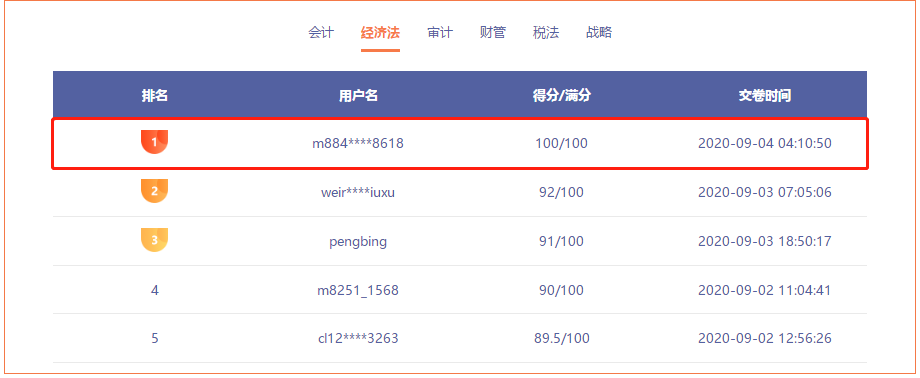Click submission time 2020-09-02 11:04:41

[765, 290]
